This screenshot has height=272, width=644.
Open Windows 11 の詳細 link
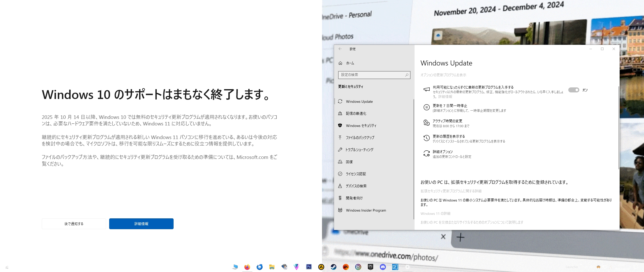(x=435, y=214)
